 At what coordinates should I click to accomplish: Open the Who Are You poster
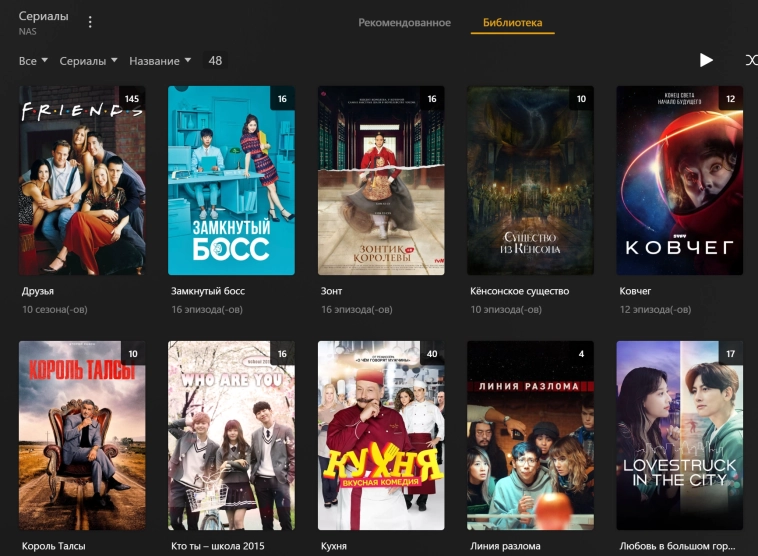[x=231, y=436]
